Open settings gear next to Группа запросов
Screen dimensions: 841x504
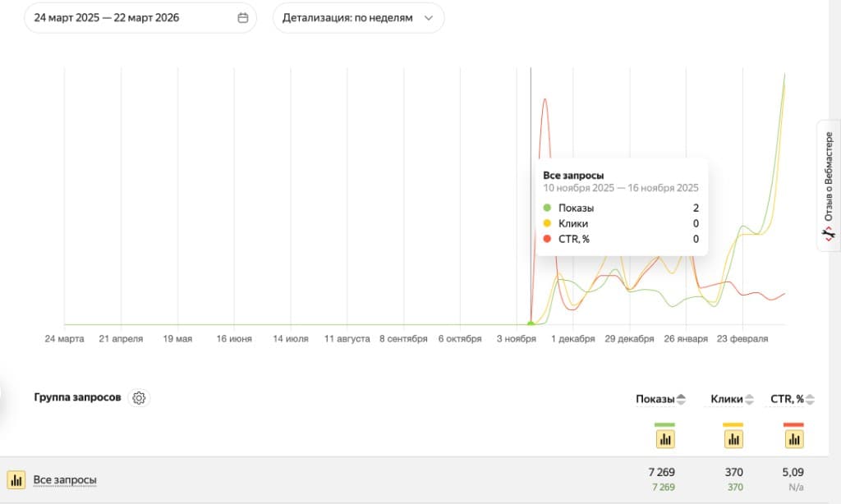pos(139,398)
